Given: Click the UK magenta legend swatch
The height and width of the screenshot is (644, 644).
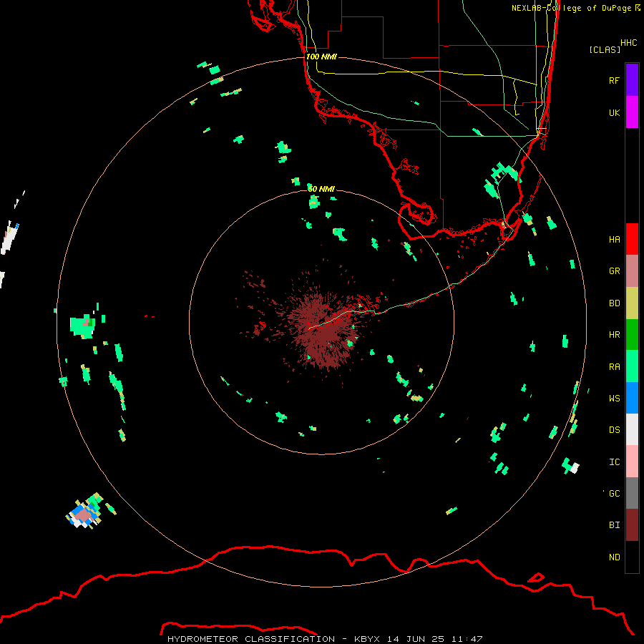Looking at the screenshot, I should click(632, 112).
